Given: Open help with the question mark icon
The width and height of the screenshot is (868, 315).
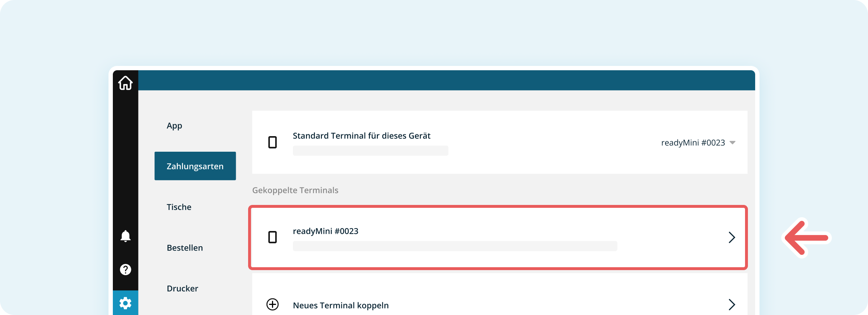Looking at the screenshot, I should point(125,269).
